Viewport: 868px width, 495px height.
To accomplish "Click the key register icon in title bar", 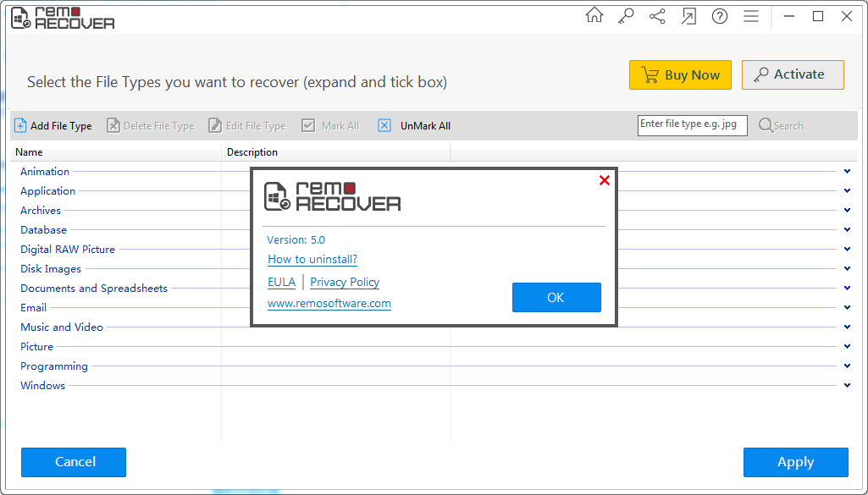I will click(626, 16).
